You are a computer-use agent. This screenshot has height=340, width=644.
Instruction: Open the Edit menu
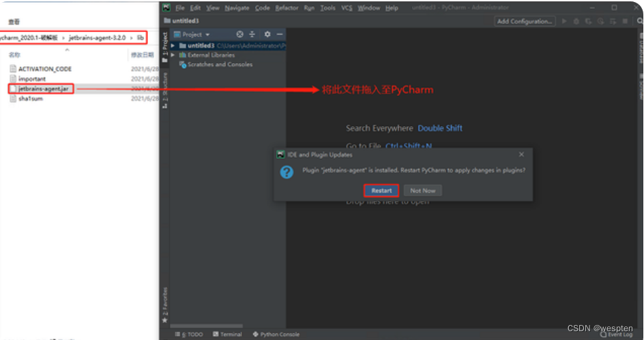pyautogui.click(x=195, y=7)
